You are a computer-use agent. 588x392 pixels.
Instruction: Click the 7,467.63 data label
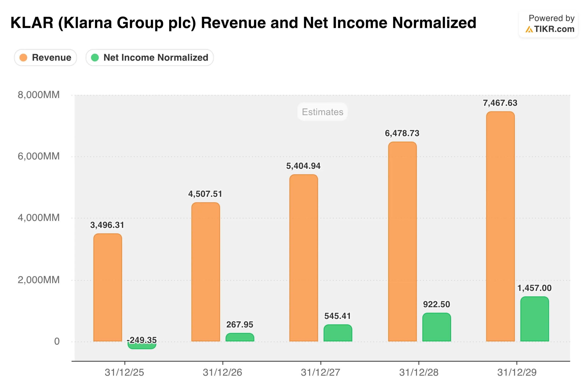500,103
